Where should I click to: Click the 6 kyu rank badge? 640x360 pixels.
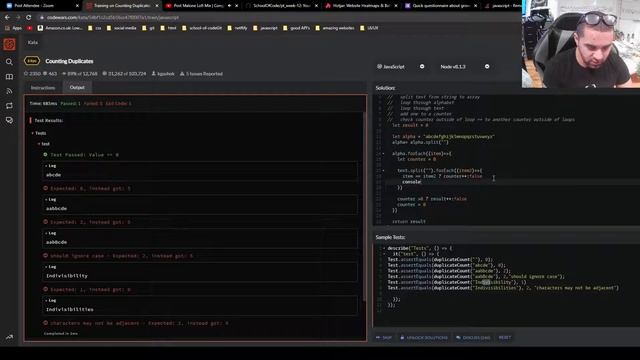tap(32, 61)
